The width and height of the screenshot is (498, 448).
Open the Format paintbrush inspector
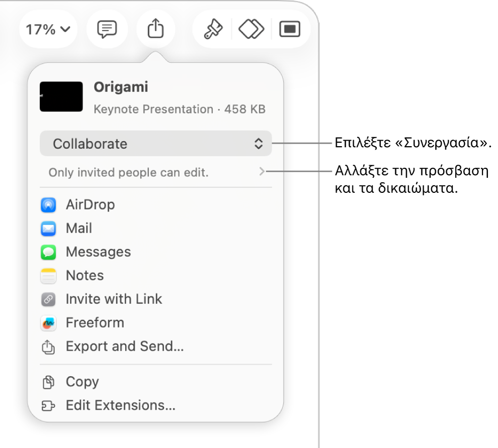tap(213, 30)
